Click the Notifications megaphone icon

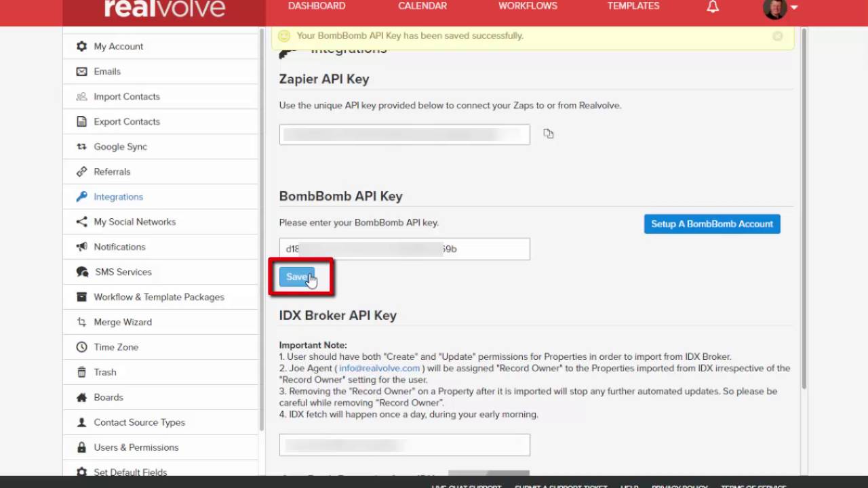pyautogui.click(x=81, y=247)
